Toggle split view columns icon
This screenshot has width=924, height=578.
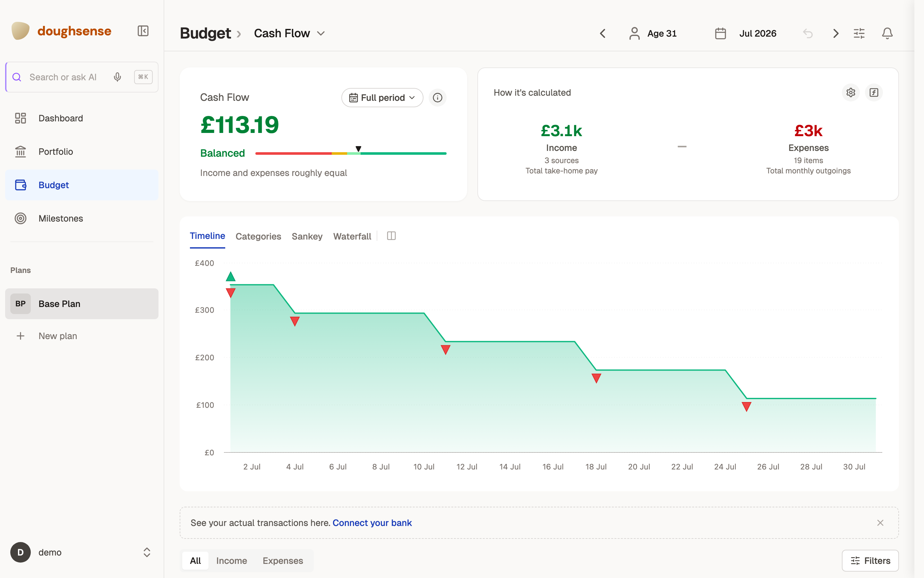tap(391, 236)
